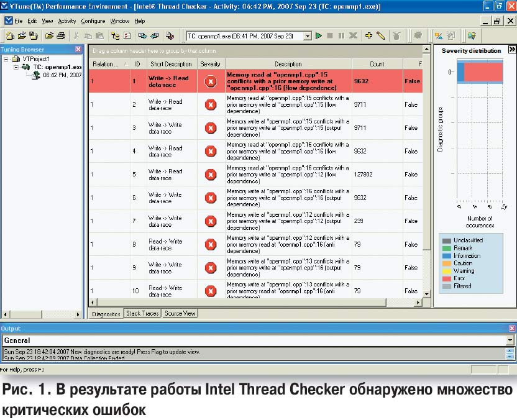
Task: Sort by the Count column header
Action: pyautogui.click(x=377, y=64)
